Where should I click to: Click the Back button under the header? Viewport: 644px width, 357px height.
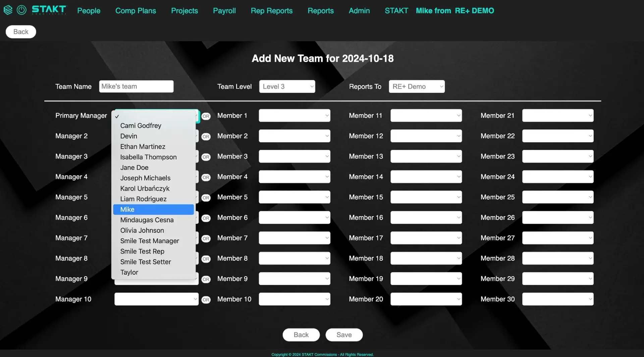click(x=21, y=32)
